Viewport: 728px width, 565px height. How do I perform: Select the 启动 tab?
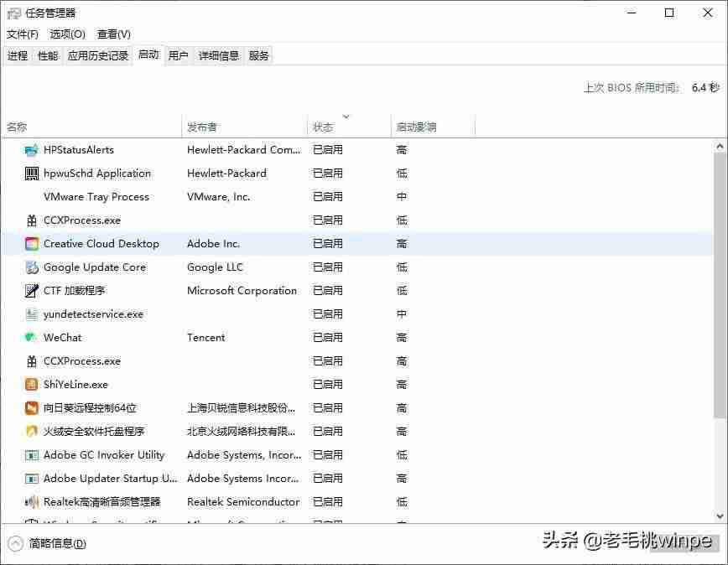148,55
